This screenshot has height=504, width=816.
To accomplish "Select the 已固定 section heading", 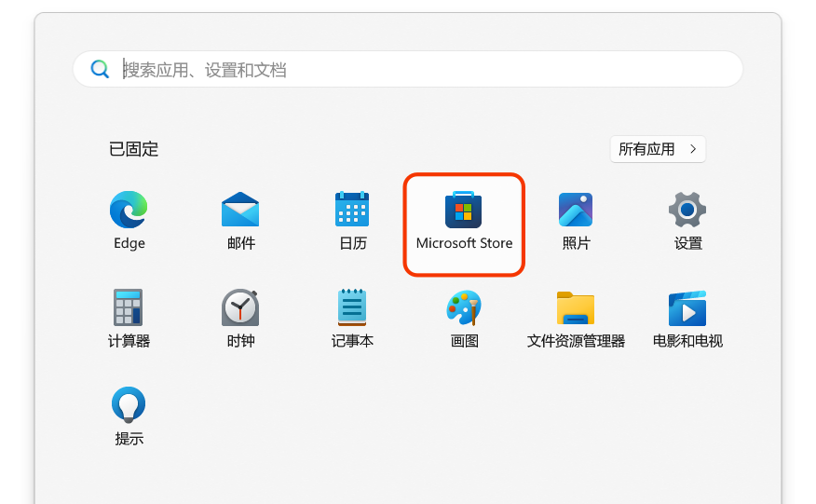I will (134, 149).
